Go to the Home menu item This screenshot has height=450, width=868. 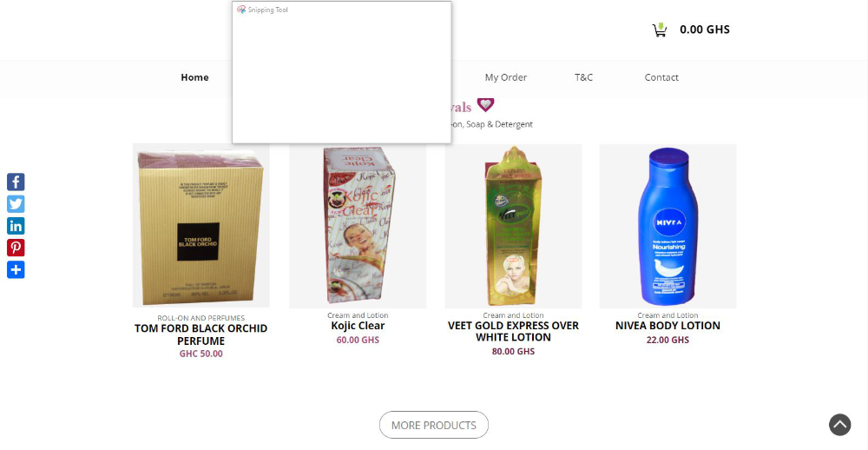pyautogui.click(x=194, y=77)
